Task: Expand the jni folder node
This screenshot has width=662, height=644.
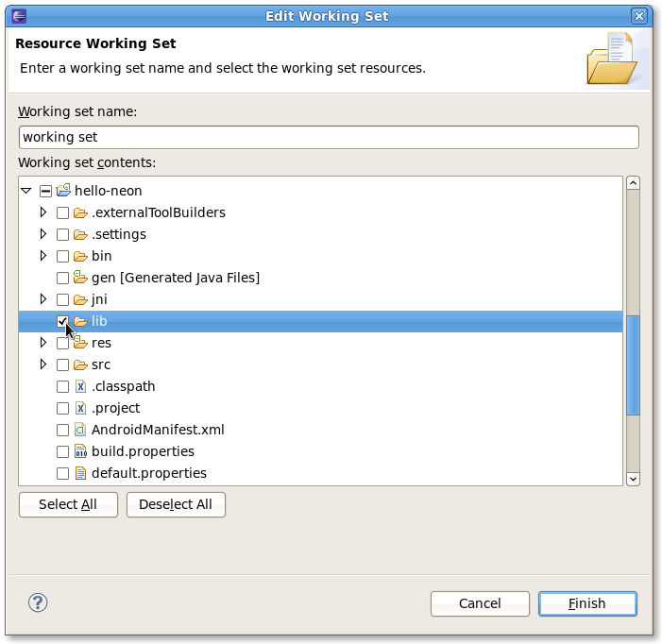Action: 43,299
